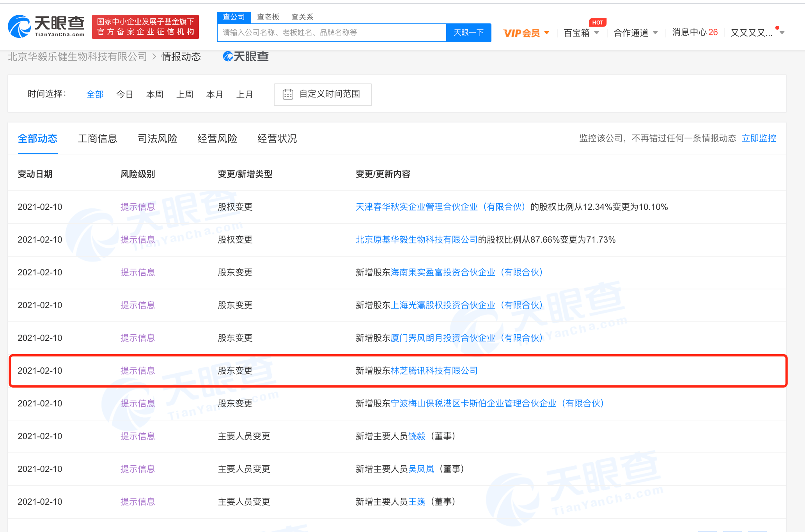
Task: Click the red notification dot next to username
Action: pos(777,28)
